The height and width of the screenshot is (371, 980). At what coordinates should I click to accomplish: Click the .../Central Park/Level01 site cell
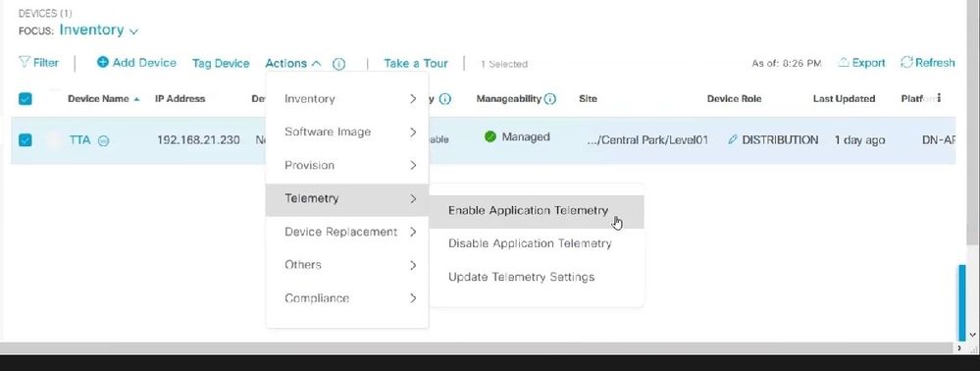647,140
